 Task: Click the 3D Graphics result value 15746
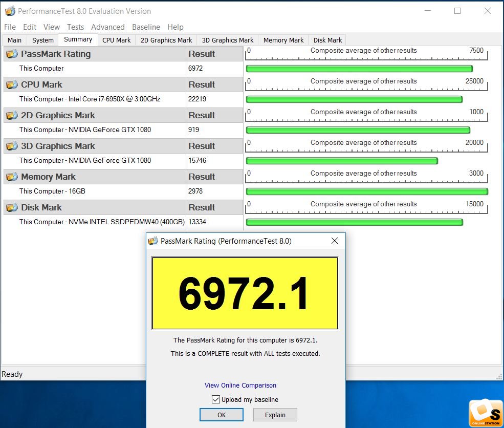click(197, 160)
